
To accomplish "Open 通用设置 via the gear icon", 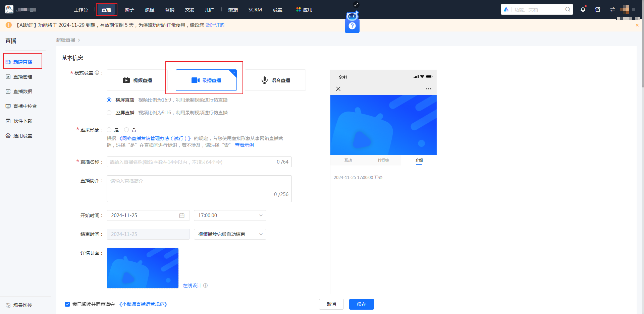I will click(22, 135).
